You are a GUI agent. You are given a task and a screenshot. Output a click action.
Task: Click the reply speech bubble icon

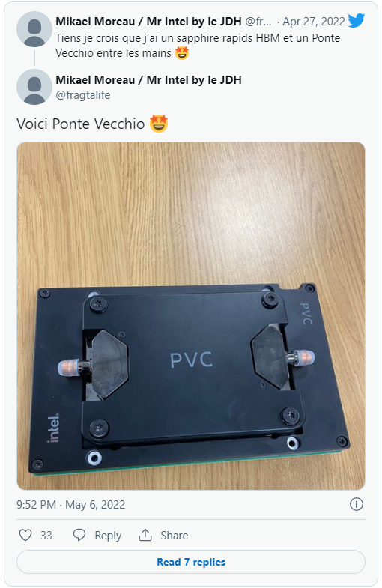click(x=79, y=535)
